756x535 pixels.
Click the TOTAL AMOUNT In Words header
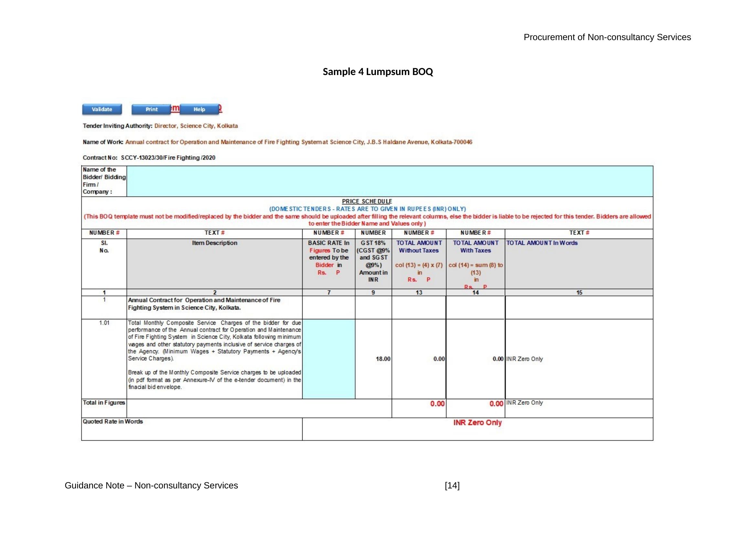point(542,243)
